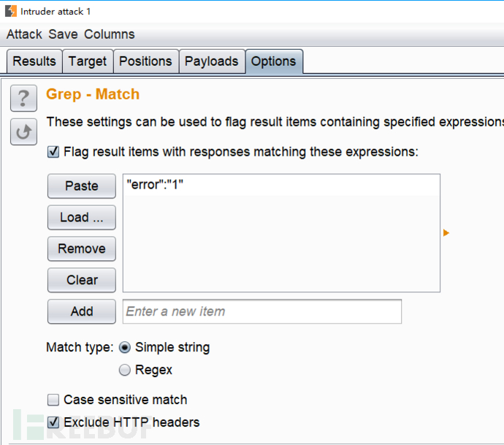Click the Remove button
This screenshot has height=445, width=504.
coord(82,248)
